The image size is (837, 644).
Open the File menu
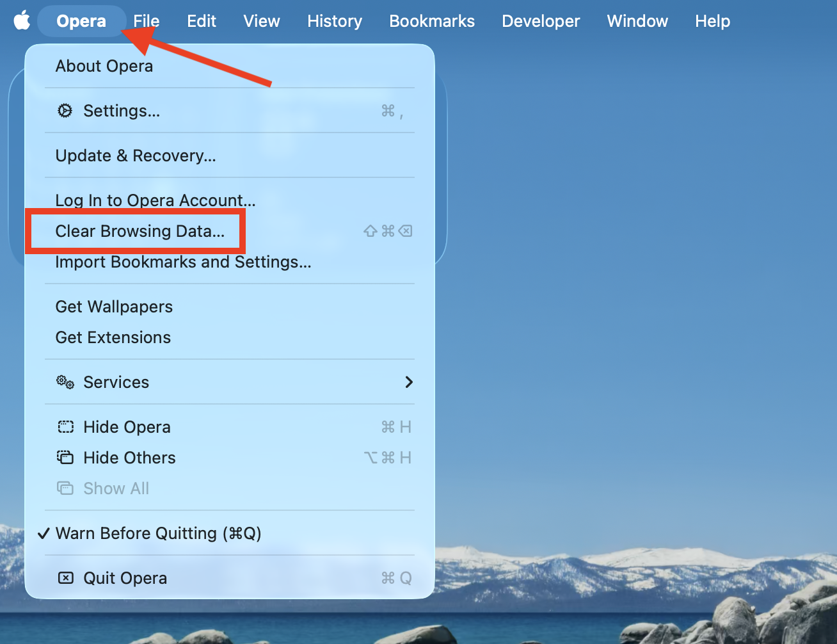146,20
